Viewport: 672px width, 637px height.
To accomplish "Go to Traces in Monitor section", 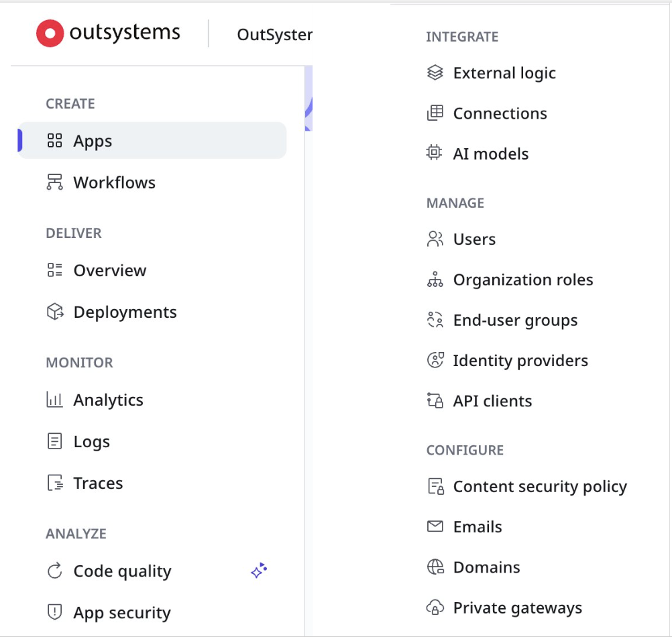I will click(x=98, y=483).
